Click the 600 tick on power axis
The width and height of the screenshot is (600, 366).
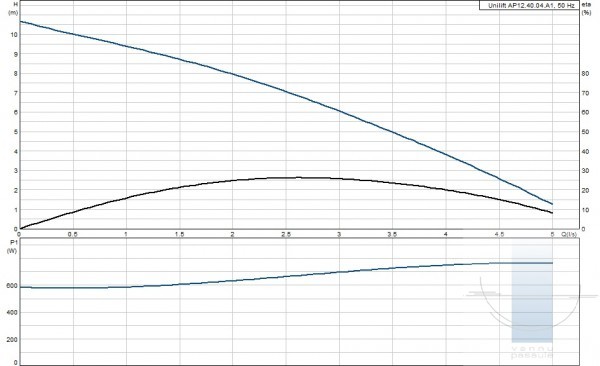click(x=12, y=286)
